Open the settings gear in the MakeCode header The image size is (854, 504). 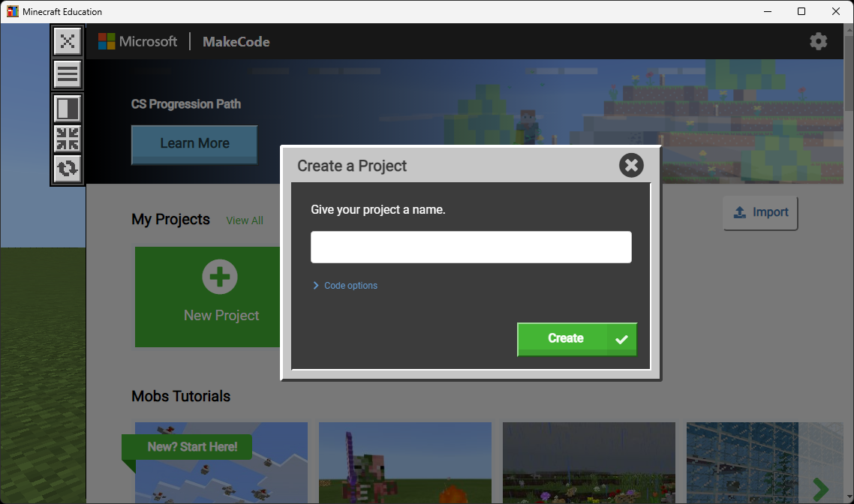(x=818, y=41)
